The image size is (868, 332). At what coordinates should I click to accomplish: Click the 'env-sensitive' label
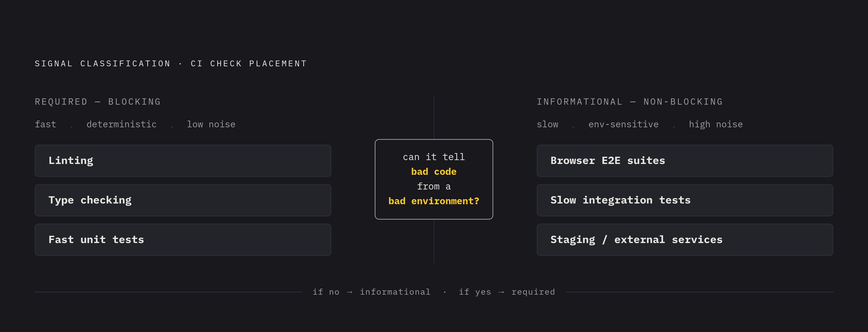pyautogui.click(x=623, y=124)
